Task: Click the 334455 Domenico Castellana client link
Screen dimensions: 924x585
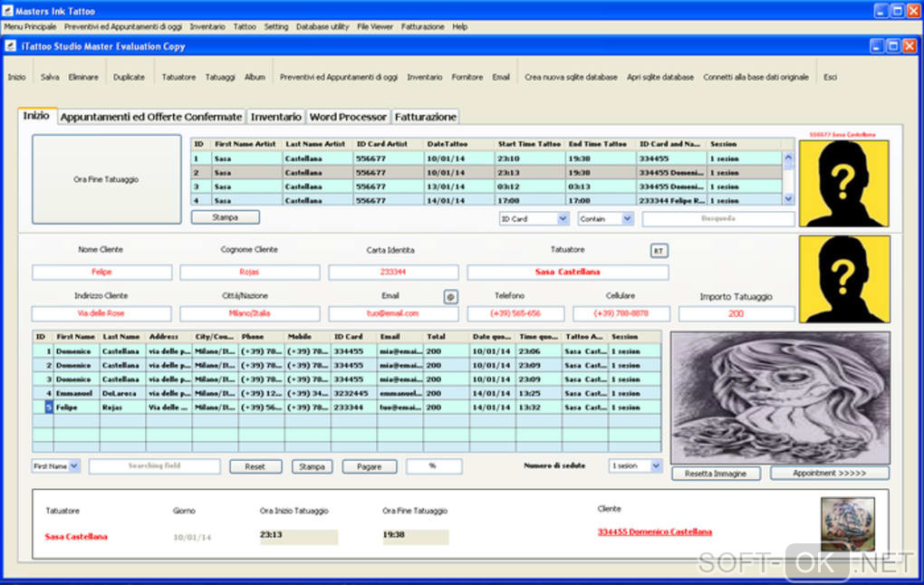Action: coord(654,532)
